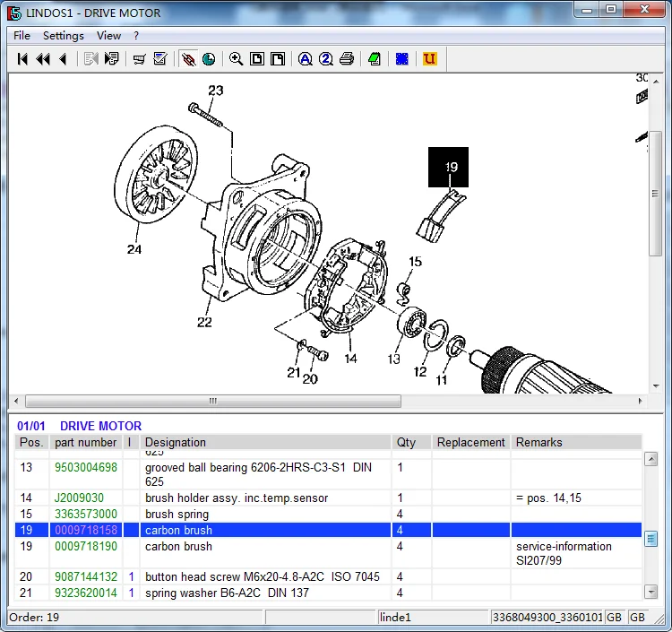672x632 pixels.
Task: Click remark '= pos. 14,15'
Action: [x=548, y=498]
